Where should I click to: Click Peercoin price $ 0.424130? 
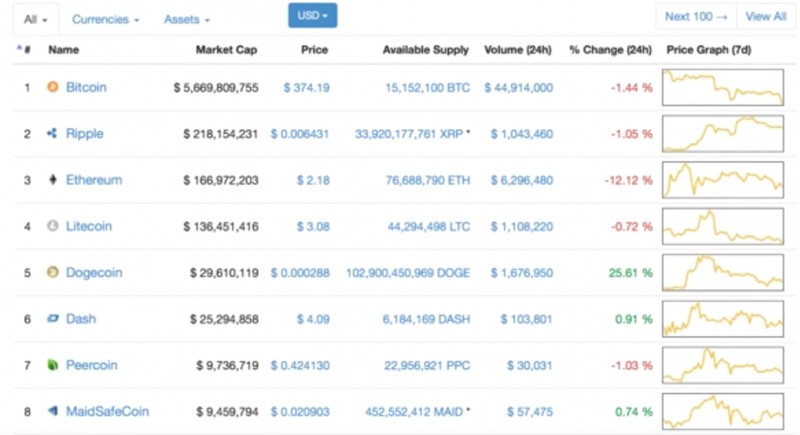tap(299, 366)
